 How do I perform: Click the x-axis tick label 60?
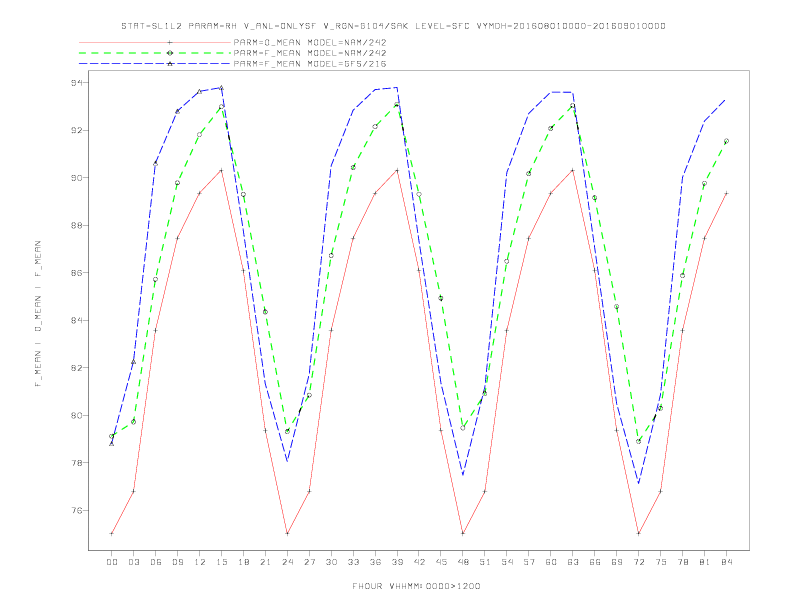click(x=551, y=562)
